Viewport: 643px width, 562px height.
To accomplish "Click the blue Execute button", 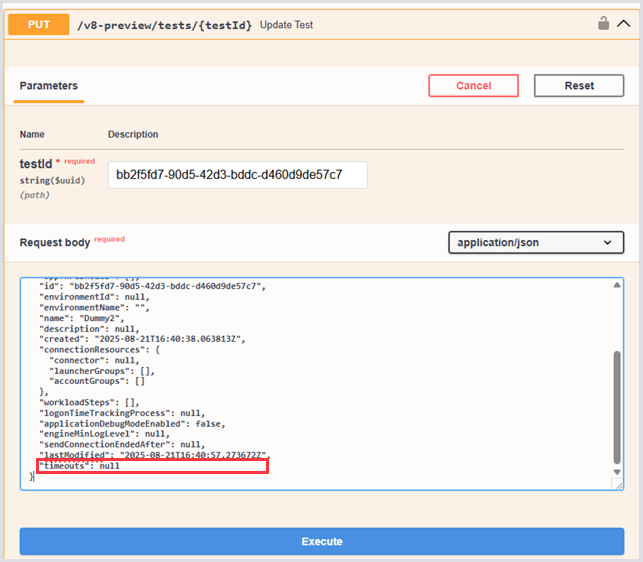I will tap(321, 541).
